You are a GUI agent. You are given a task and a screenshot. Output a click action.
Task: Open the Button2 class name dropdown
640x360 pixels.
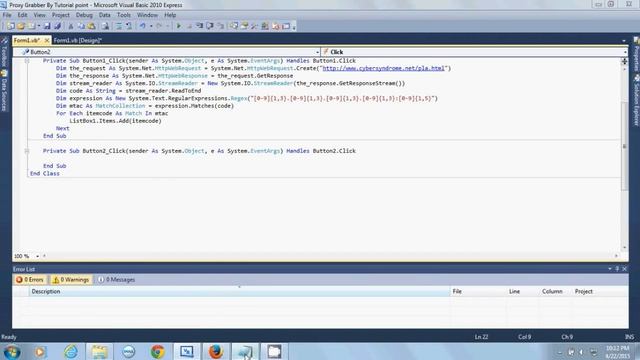point(318,52)
